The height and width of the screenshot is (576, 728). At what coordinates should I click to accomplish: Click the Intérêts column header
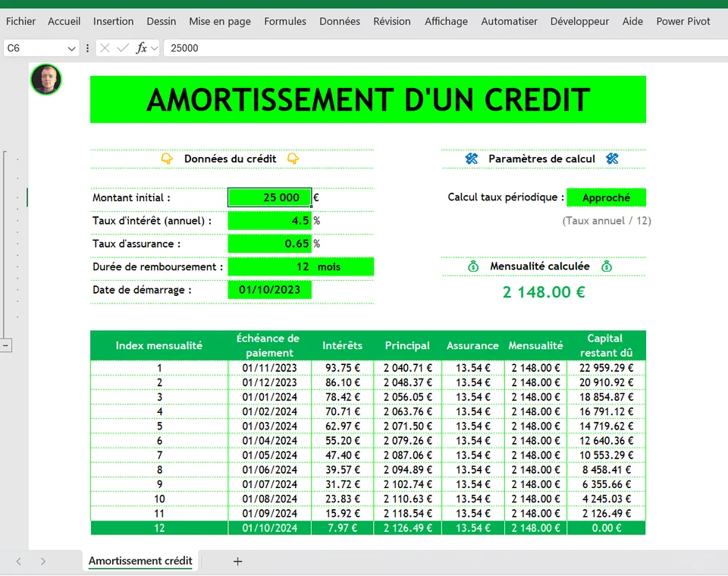click(x=342, y=345)
